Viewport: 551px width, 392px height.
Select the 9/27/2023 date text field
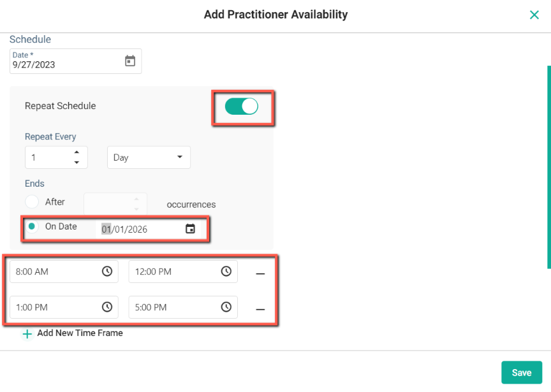(64, 64)
